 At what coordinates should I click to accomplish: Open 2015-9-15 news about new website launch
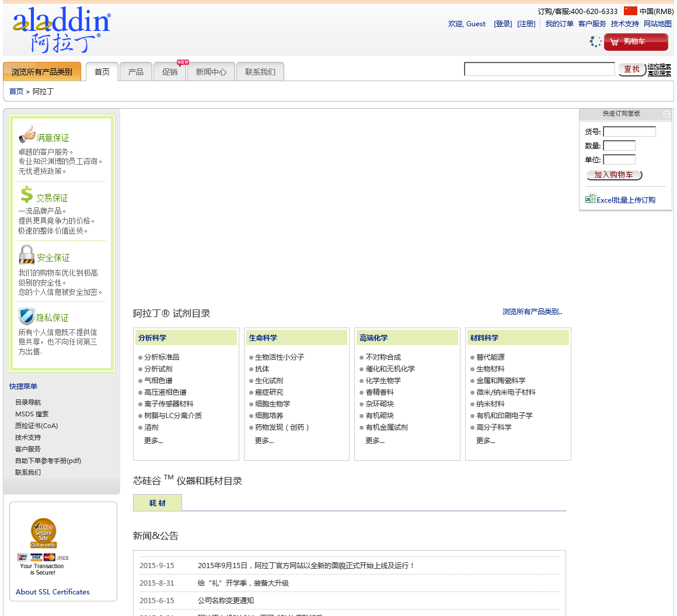pyautogui.click(x=306, y=565)
